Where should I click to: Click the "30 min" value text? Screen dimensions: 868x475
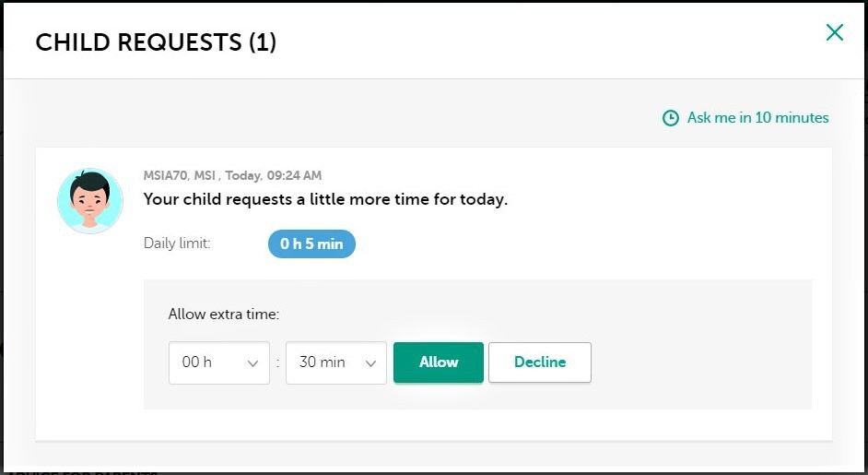322,362
